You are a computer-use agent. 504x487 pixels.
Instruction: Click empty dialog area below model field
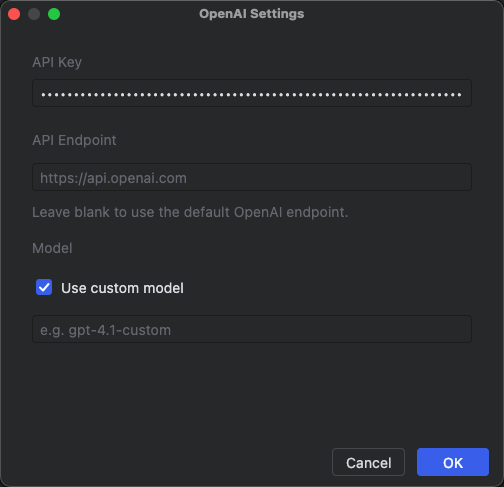coord(252,393)
